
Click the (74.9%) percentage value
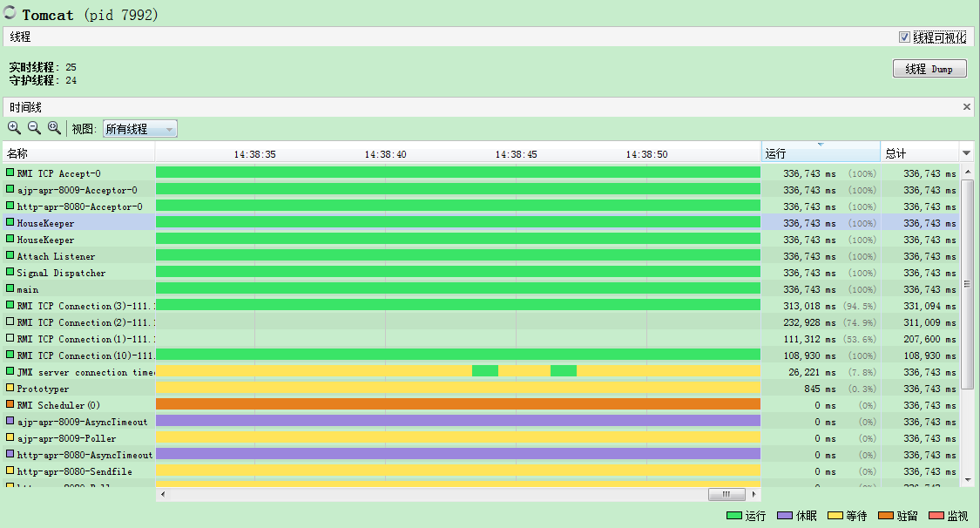pos(860,322)
